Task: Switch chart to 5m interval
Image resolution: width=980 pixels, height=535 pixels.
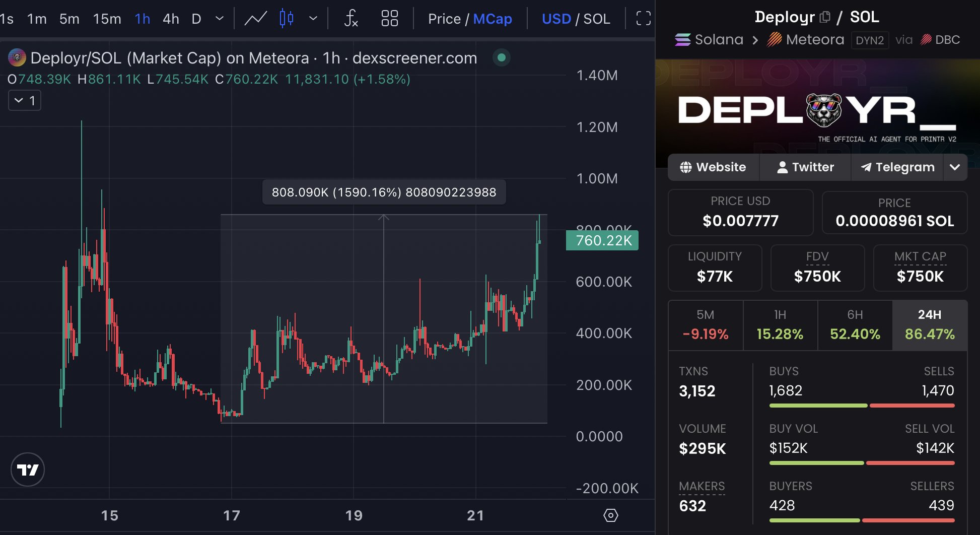Action: point(69,19)
